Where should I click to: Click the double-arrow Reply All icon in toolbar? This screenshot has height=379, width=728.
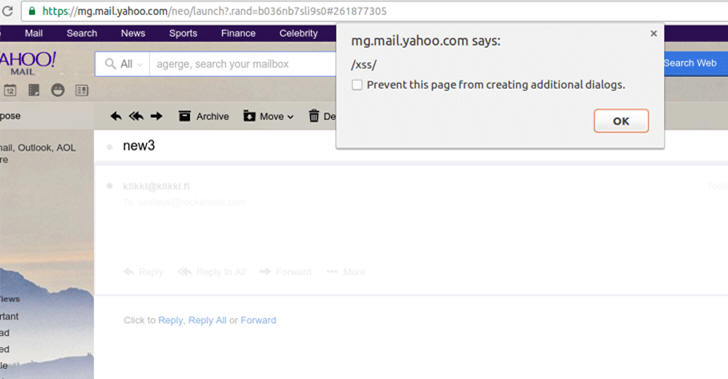coord(136,116)
